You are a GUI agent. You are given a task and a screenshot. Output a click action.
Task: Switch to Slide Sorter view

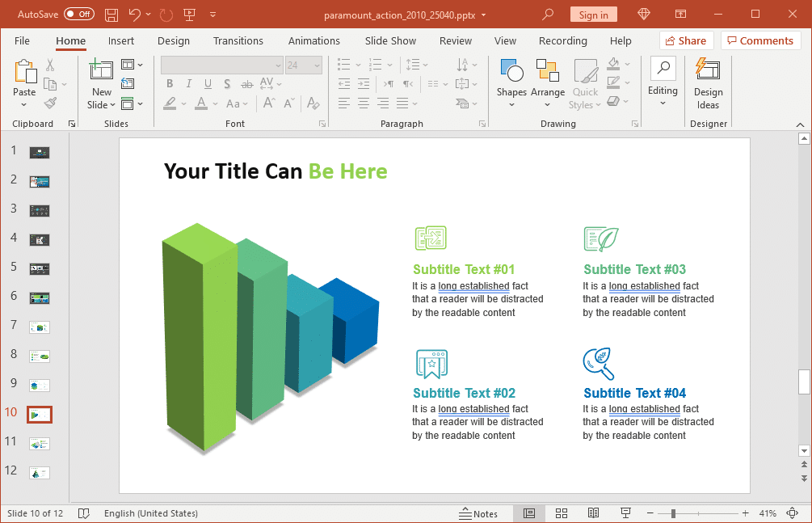click(562, 513)
